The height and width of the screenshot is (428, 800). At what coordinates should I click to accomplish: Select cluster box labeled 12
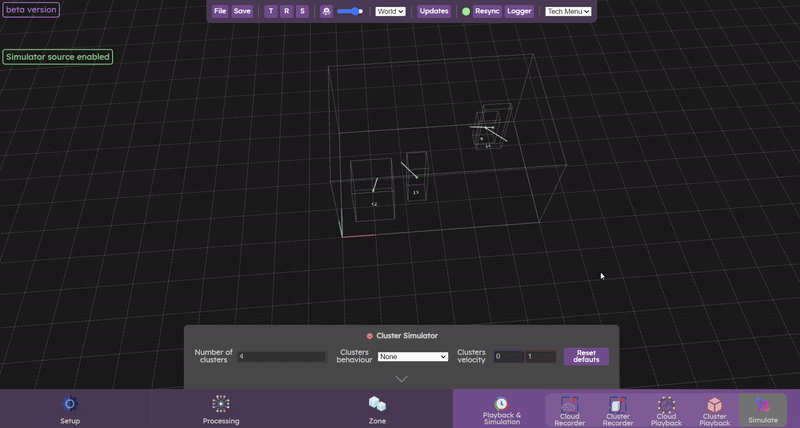coord(373,190)
